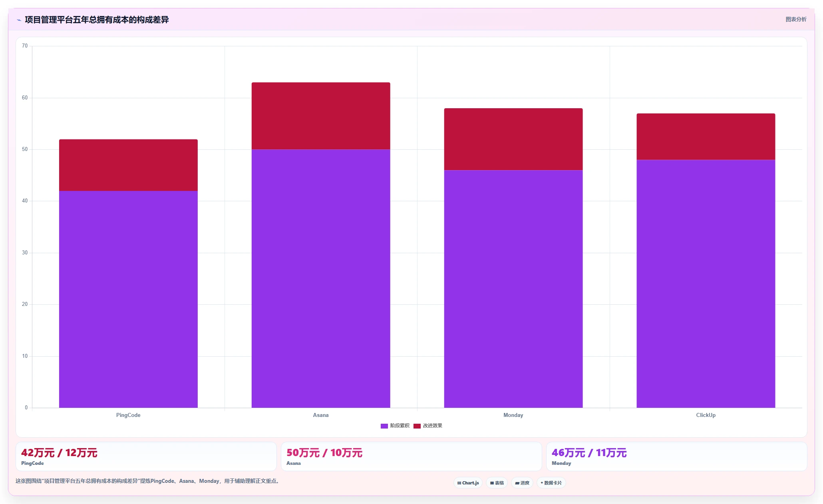Click the PingCode caption in data card
Viewport: 823px width, 504px height.
(32, 463)
